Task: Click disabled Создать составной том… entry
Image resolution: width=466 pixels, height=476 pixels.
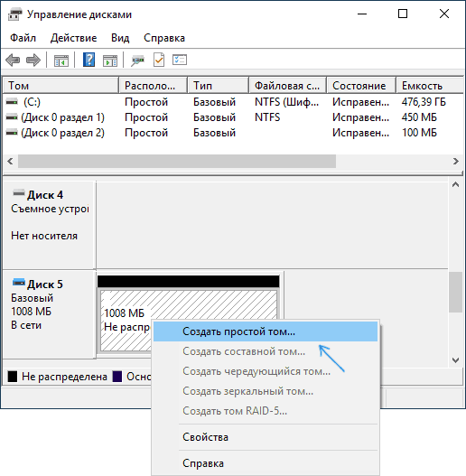Action: pyautogui.click(x=266, y=351)
